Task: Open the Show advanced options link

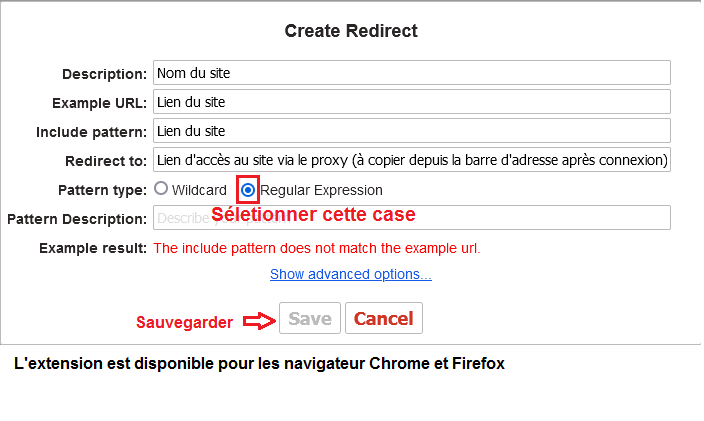Action: 351,274
